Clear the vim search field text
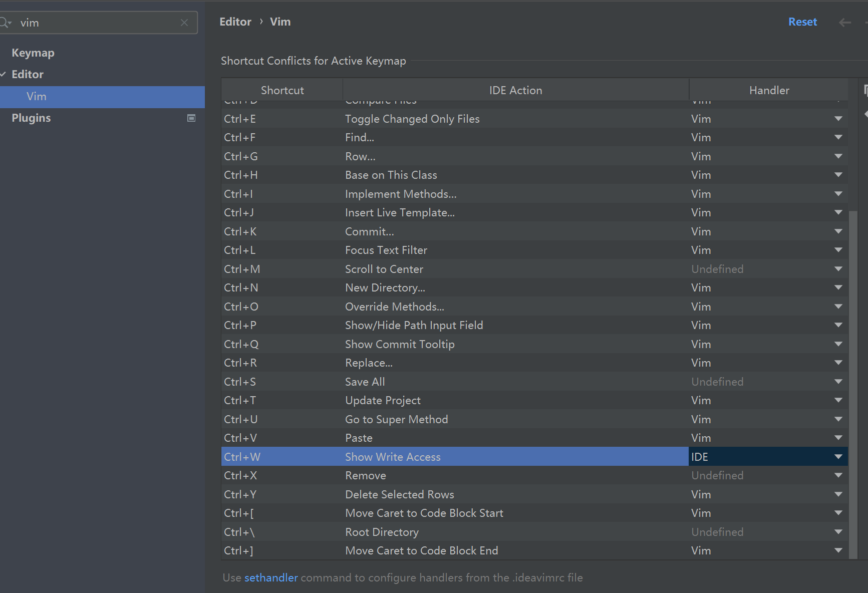The image size is (868, 593). point(184,23)
